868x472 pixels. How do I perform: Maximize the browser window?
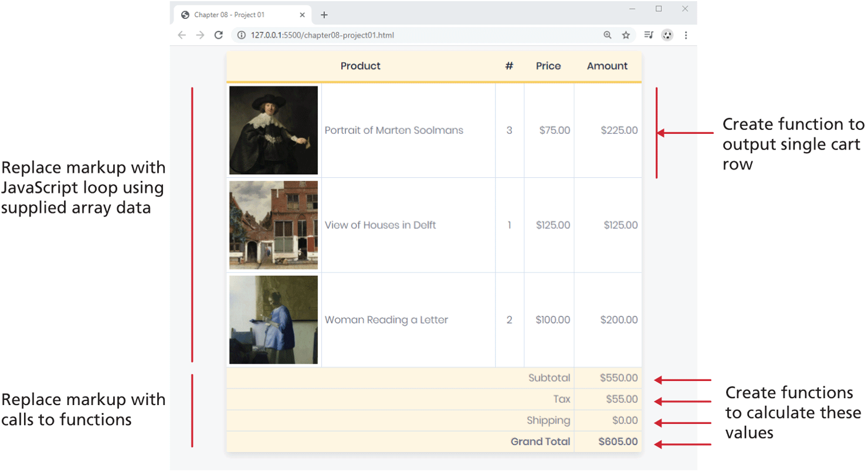(x=659, y=9)
